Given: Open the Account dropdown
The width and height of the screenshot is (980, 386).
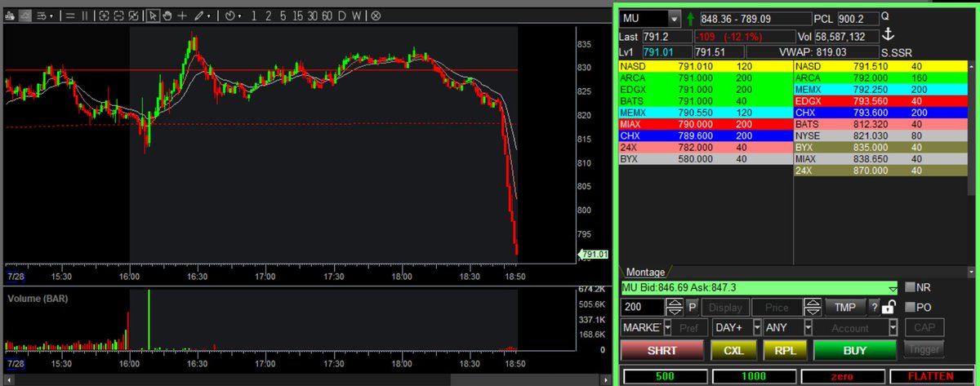Looking at the screenshot, I should 893,327.
